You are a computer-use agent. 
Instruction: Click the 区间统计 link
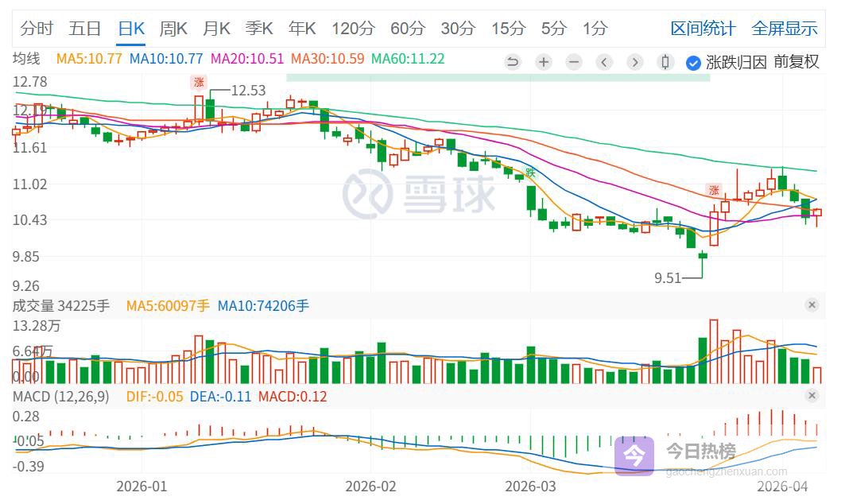(x=703, y=29)
